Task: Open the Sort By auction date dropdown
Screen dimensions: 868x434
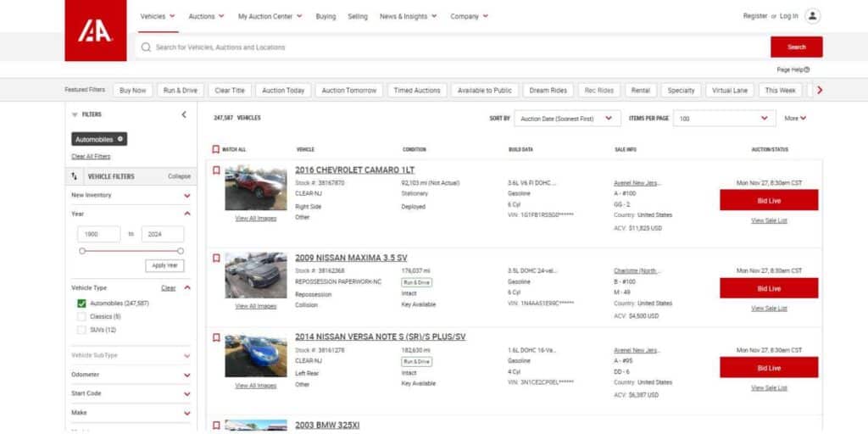Action: pos(567,119)
